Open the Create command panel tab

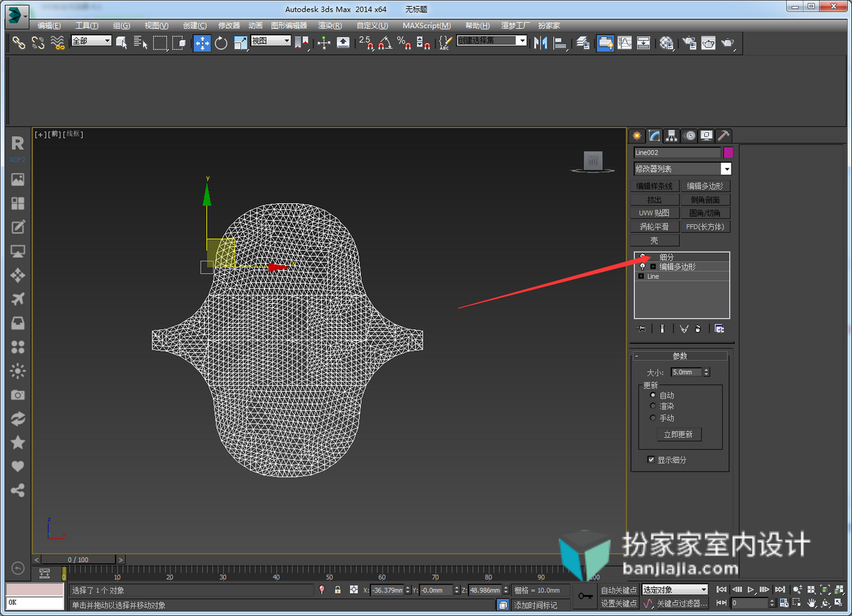tap(637, 136)
